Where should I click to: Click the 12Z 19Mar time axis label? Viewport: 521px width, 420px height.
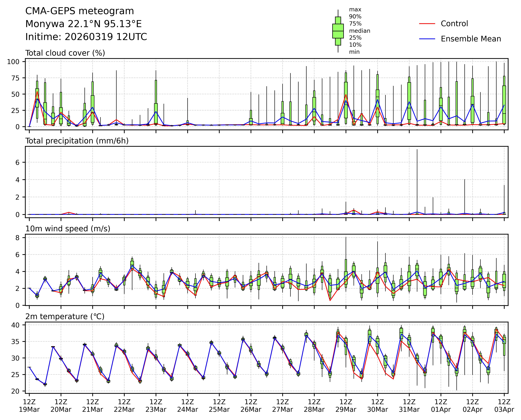pyautogui.click(x=29, y=406)
